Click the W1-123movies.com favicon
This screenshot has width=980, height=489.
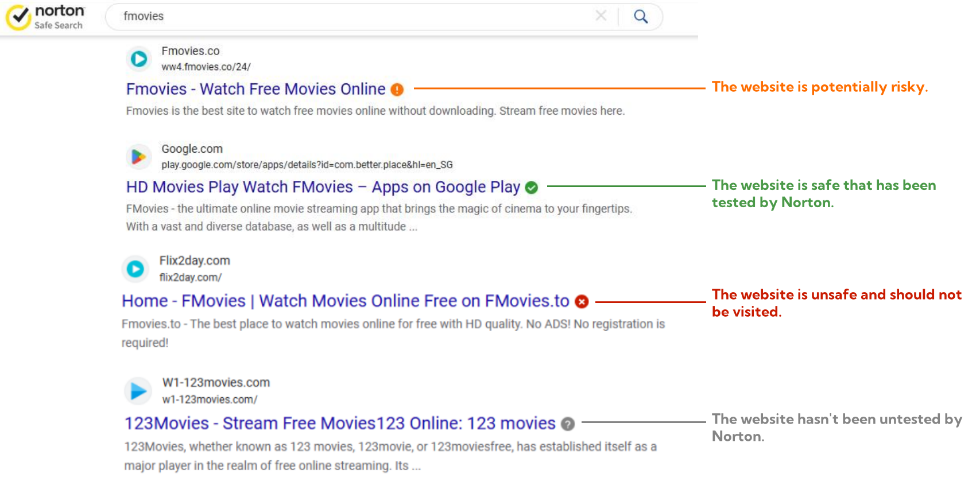tap(138, 391)
